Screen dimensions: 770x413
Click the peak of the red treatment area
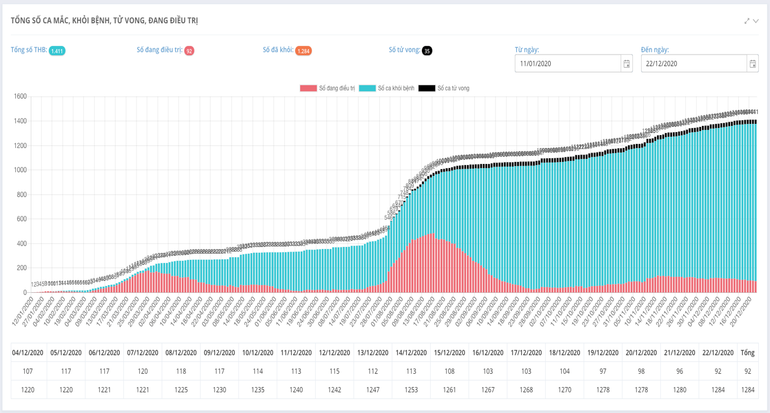(430, 235)
